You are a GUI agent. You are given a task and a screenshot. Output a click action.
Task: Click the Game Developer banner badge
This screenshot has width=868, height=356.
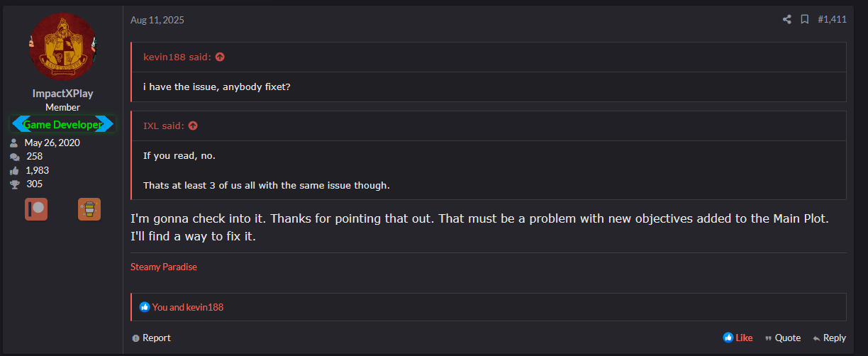[x=62, y=124]
